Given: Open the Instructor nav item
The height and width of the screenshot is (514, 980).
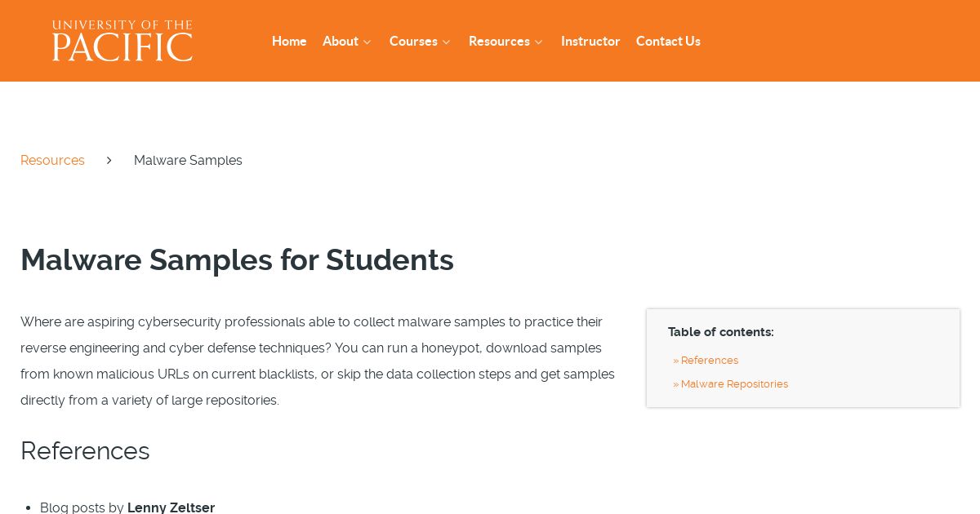Looking at the screenshot, I should (x=590, y=41).
